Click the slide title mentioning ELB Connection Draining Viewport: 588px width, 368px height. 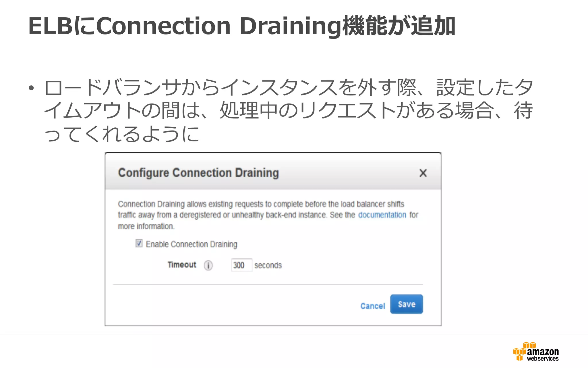tap(242, 26)
